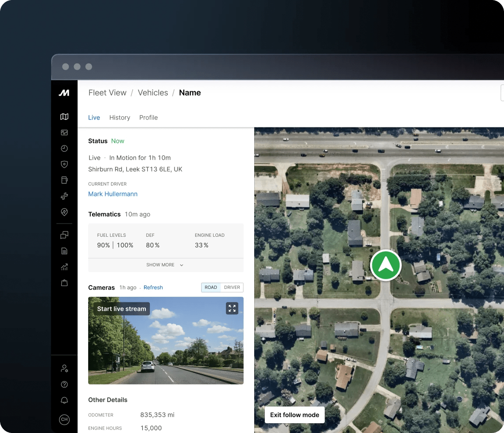Expand the camera feed to fullscreen
The image size is (504, 433).
pyautogui.click(x=232, y=308)
